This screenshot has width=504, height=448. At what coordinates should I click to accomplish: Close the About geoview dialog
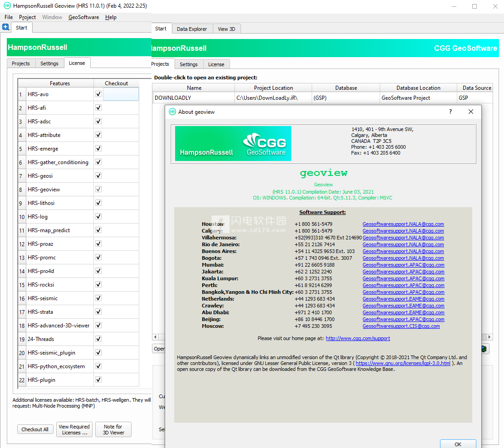point(471,112)
